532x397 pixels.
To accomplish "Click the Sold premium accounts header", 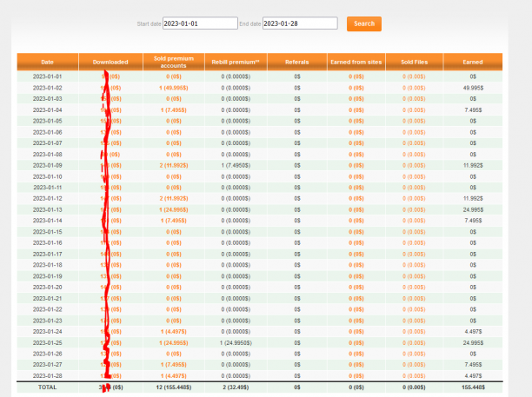I will [174, 62].
